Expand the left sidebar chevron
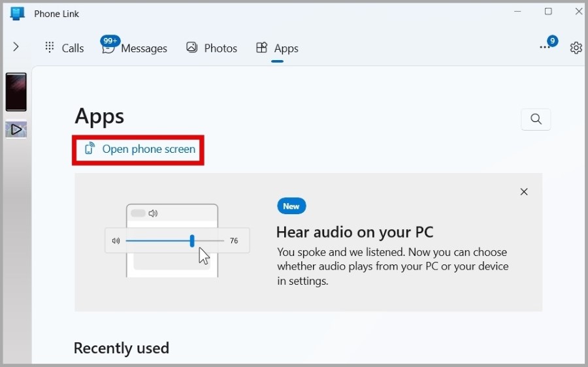 point(16,47)
